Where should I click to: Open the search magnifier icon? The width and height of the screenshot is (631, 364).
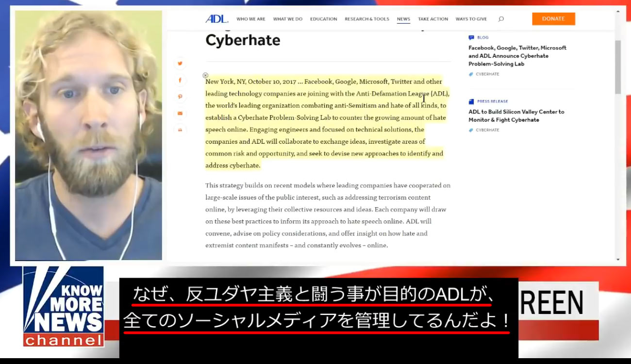(x=501, y=19)
